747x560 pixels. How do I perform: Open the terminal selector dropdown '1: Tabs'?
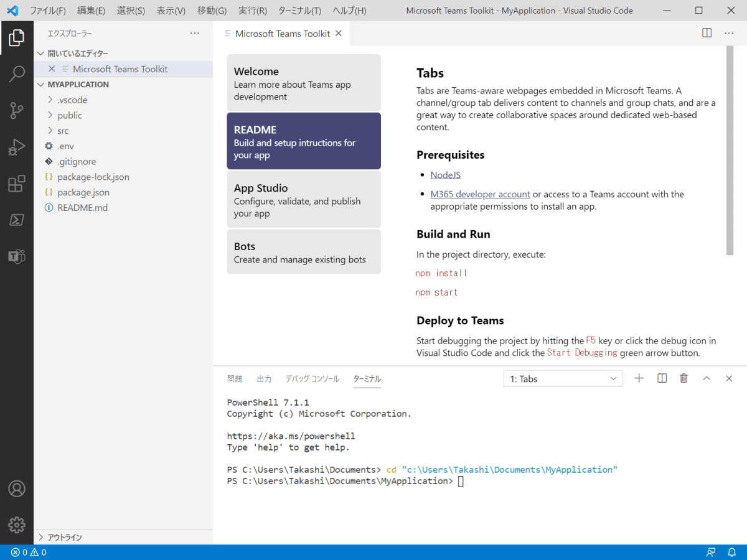coord(563,378)
